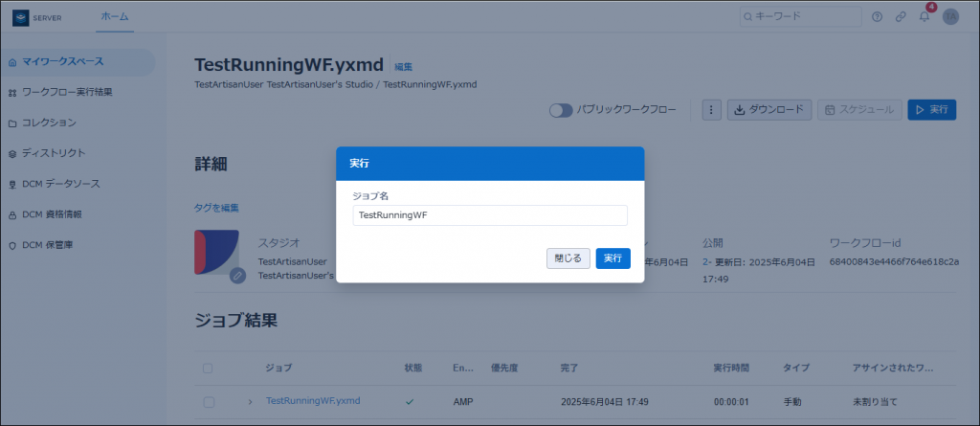The width and height of the screenshot is (980, 426).
Task: Check the select-all checkbox in job results header
Action: 208,369
